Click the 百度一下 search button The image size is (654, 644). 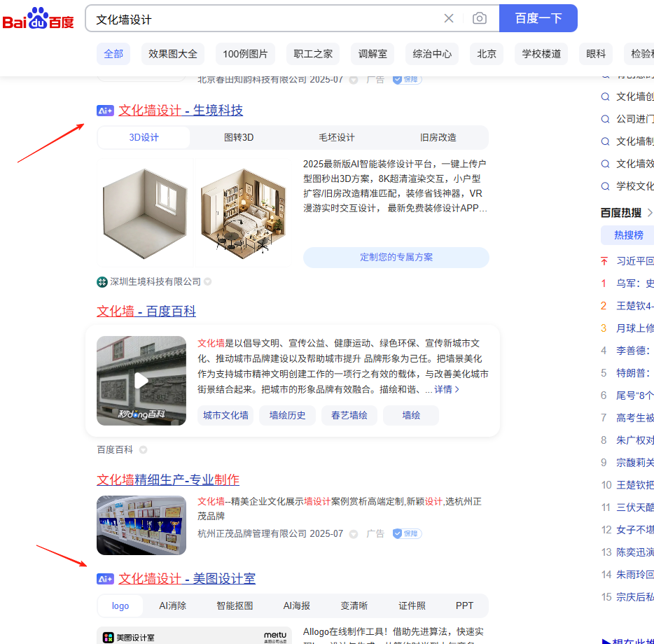(x=538, y=18)
